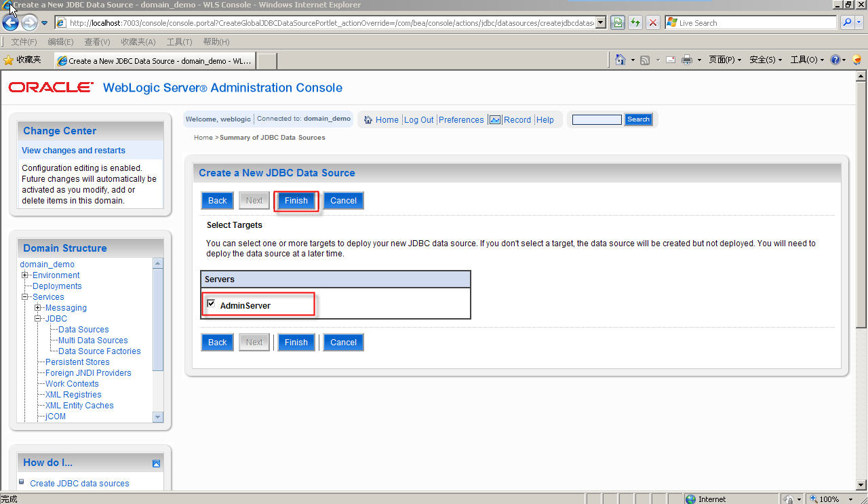
Task: Open the domain_demo root node
Action: coord(47,265)
